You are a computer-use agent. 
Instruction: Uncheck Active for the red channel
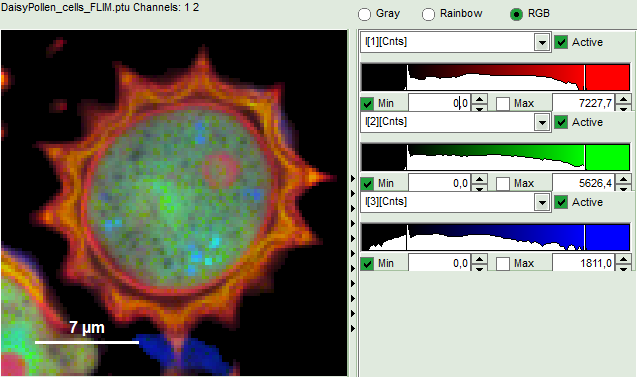point(561,42)
